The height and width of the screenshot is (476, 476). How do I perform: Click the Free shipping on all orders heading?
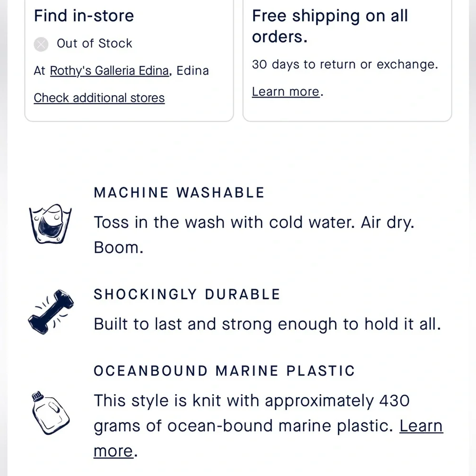point(330,26)
